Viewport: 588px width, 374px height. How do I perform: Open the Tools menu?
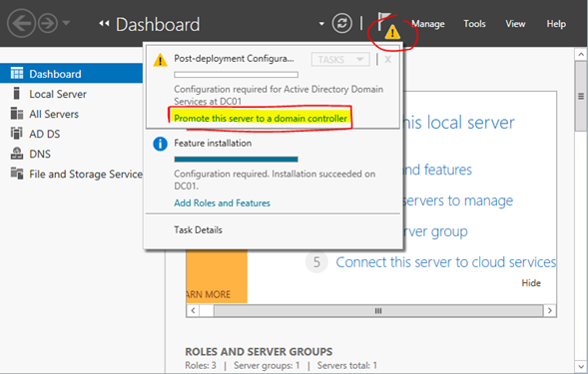474,24
